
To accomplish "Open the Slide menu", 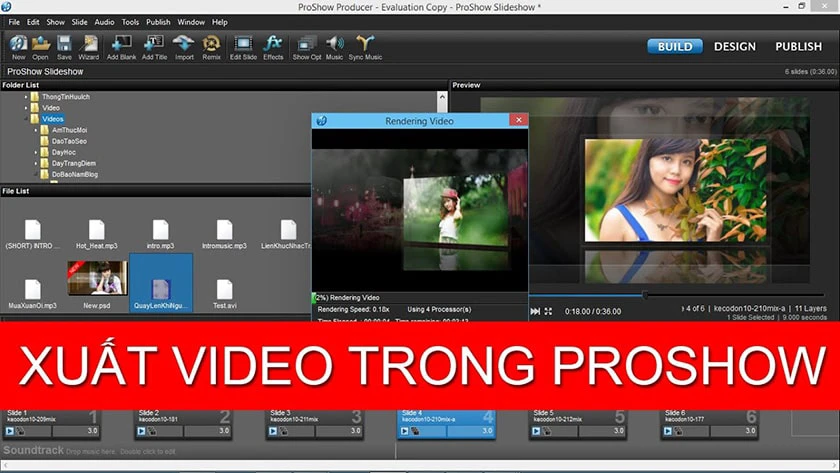I will click(79, 22).
